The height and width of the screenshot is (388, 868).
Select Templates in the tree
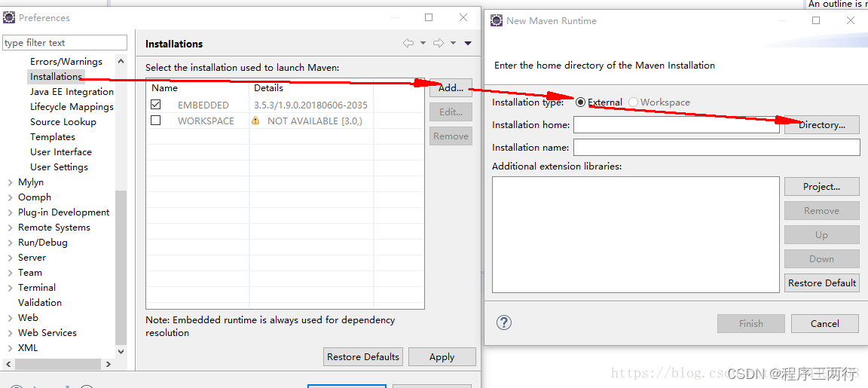[x=53, y=136]
